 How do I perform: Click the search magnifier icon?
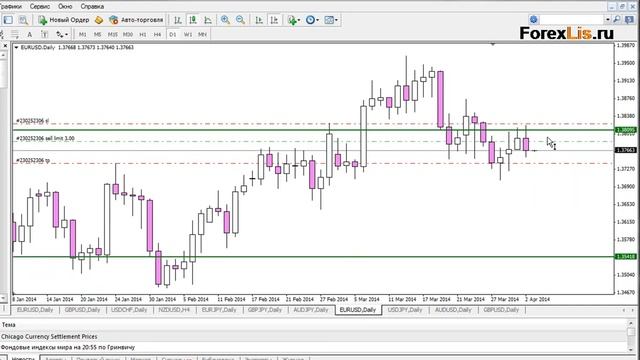pyautogui.click(x=617, y=19)
